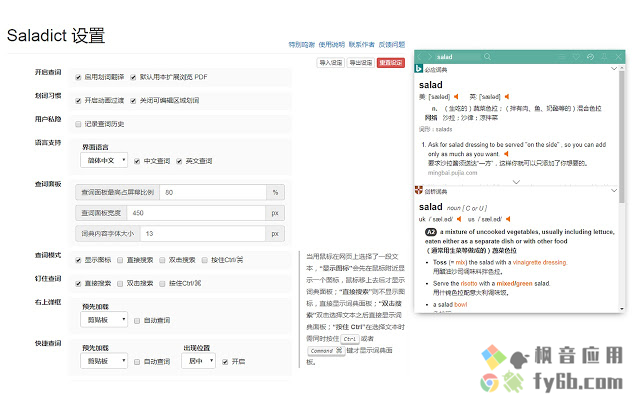Image resolution: width=640 pixels, height=400 pixels.
Task: Toggle the browse PDF with extension checkbox
Action: click(133, 77)
